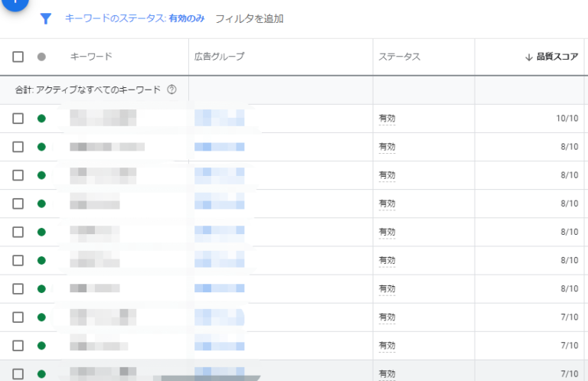This screenshot has height=381, width=588.
Task: Click the blue plus add keyword button
Action: tap(13, 2)
